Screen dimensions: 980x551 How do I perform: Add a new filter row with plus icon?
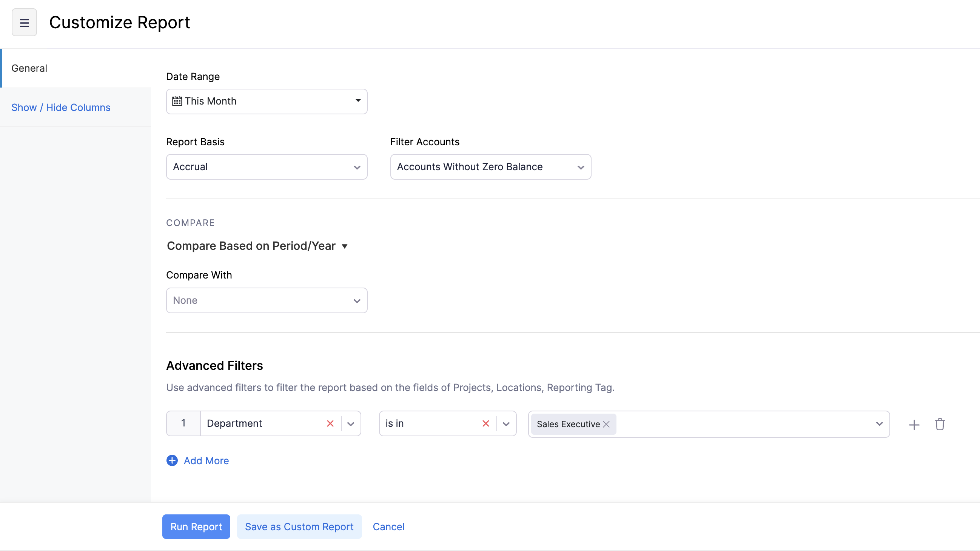pyautogui.click(x=914, y=424)
